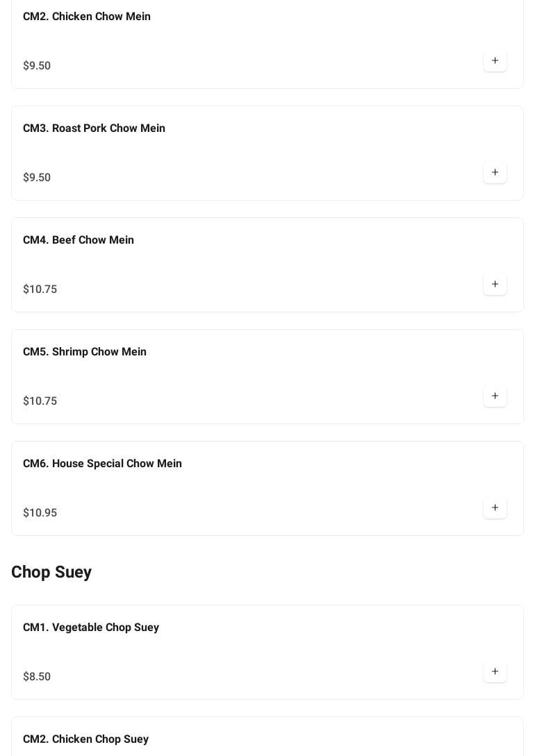Open CM6. House Special Chow Mein details
This screenshot has height=756, width=535.
102,464
